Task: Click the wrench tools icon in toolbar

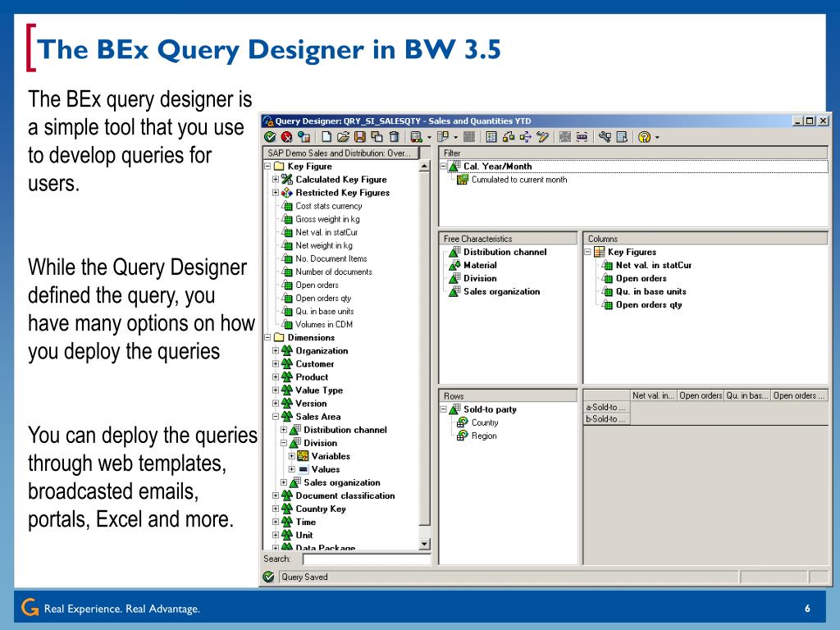Action: (x=605, y=137)
